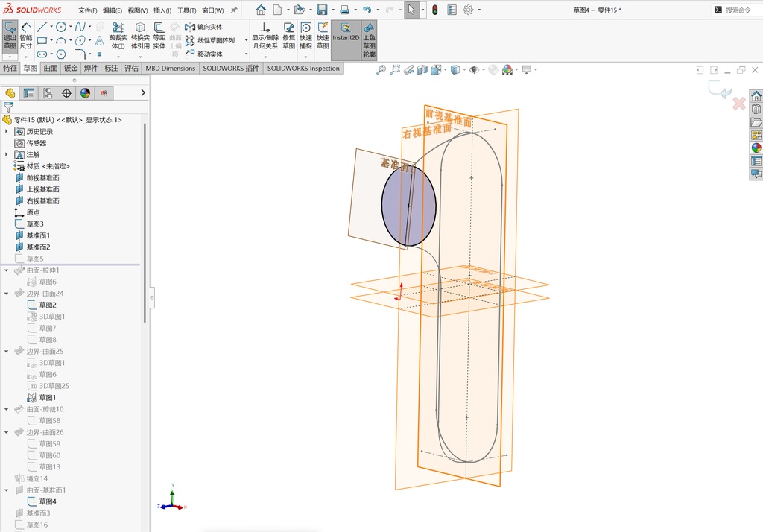
Task: Click Quick Snaps (快速捕捉) tool
Action: (x=305, y=36)
